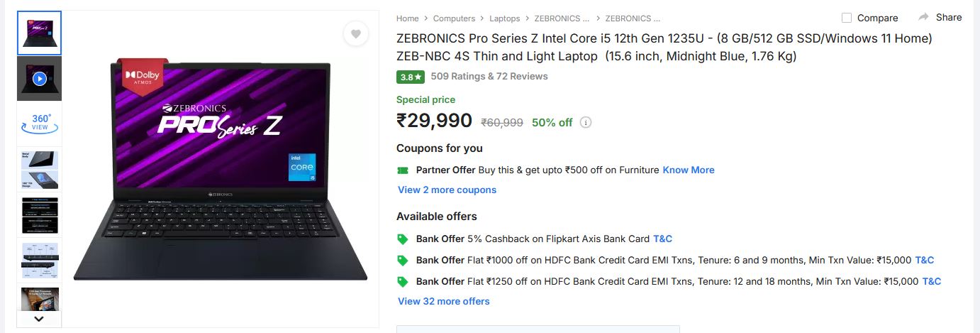This screenshot has width=980, height=333.
Task: Click the green tag icon beside Axis Bank offer
Action: pos(403,239)
